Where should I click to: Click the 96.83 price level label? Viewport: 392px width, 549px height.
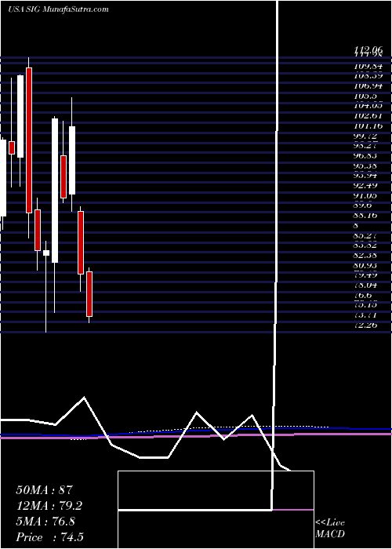(x=367, y=155)
